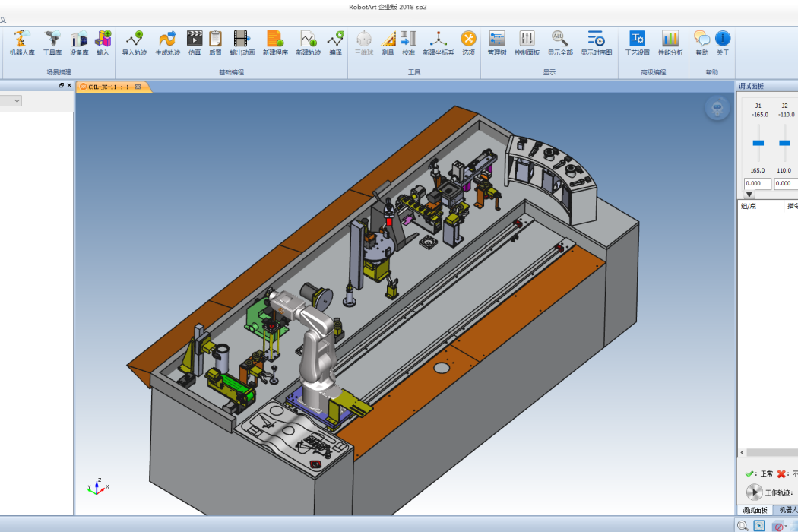Click the J1 joint slider handle
This screenshot has height=532, width=798.
click(758, 143)
